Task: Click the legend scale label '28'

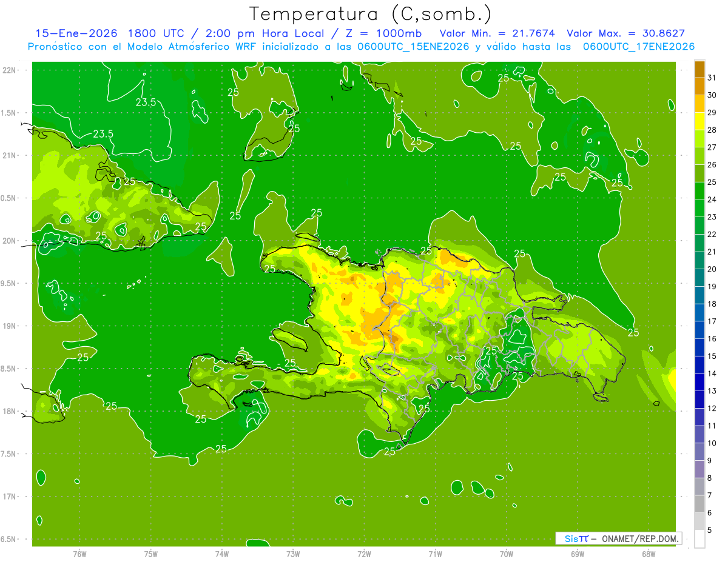Action: (x=713, y=130)
